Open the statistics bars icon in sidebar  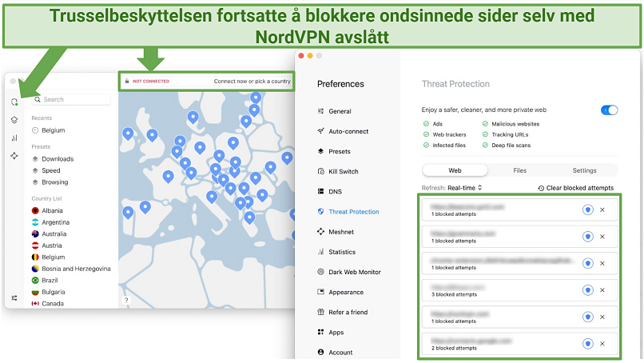[14, 138]
